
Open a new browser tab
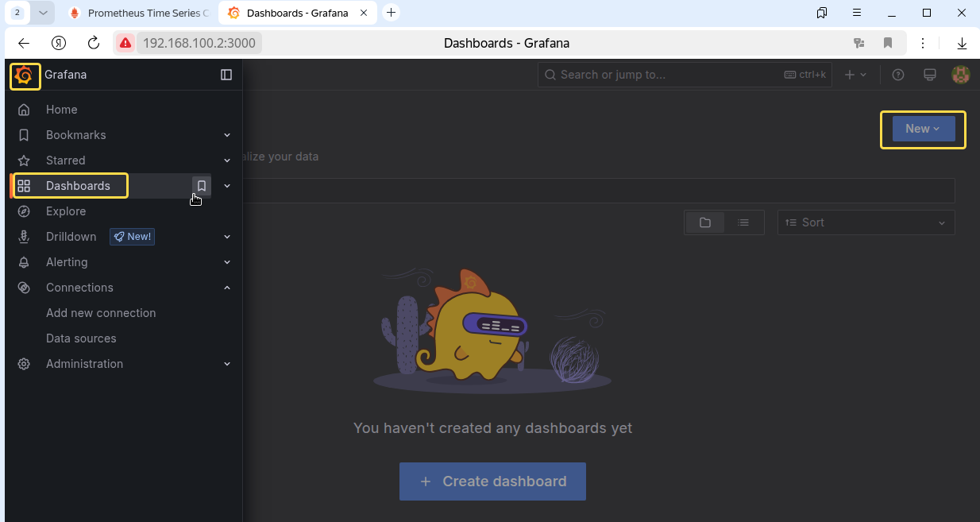point(391,13)
